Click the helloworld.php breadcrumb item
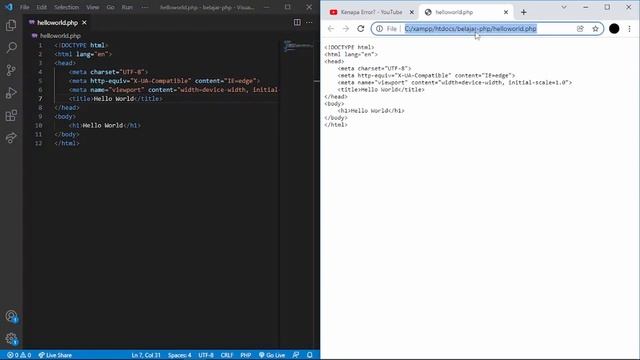The image size is (640, 360). pyautogui.click(x=60, y=36)
